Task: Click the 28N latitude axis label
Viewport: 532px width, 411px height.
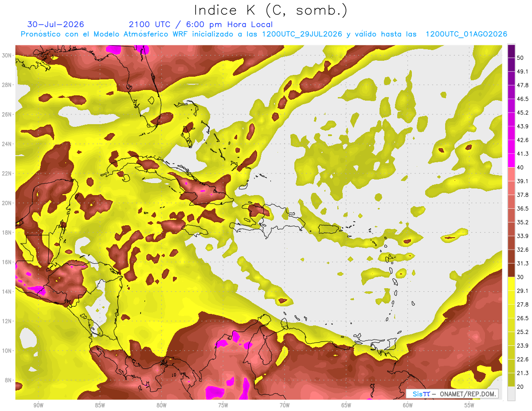Action: coord(7,85)
